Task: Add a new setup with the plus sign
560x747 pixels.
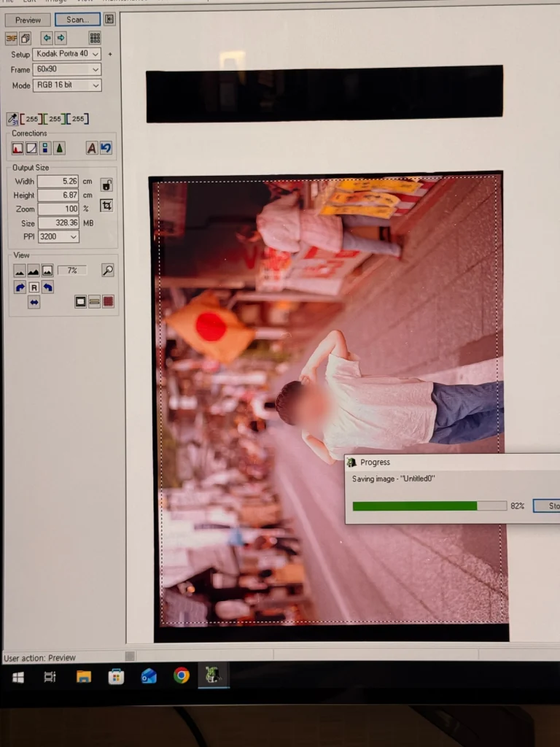Action: pos(110,54)
